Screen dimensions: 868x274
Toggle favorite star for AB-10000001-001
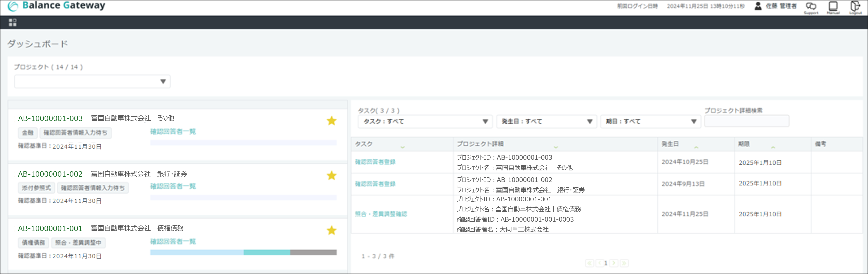pos(332,231)
